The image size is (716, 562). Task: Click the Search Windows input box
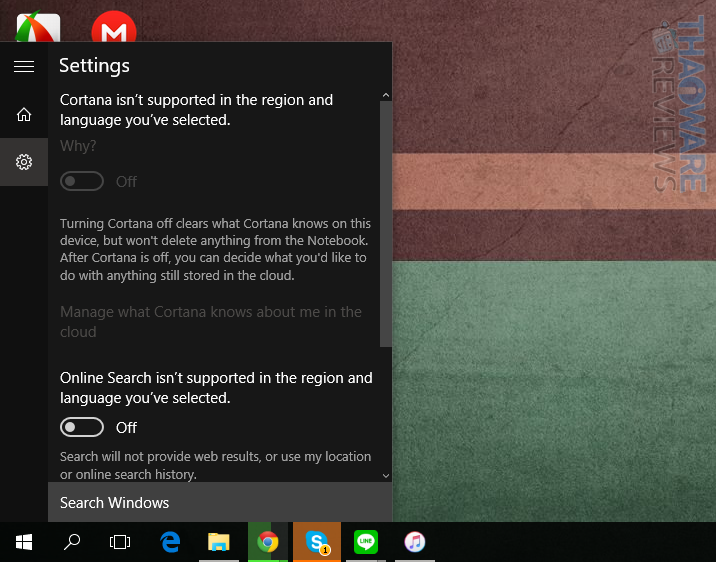(x=220, y=502)
